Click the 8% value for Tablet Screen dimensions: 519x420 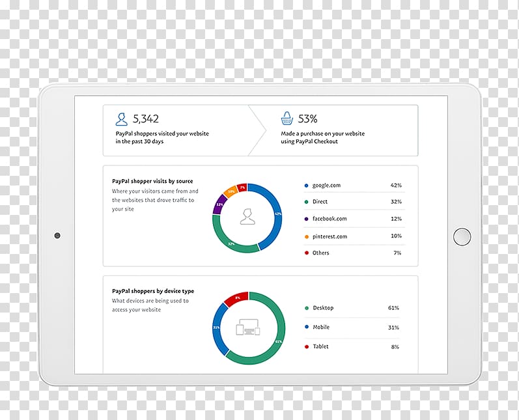tap(395, 347)
